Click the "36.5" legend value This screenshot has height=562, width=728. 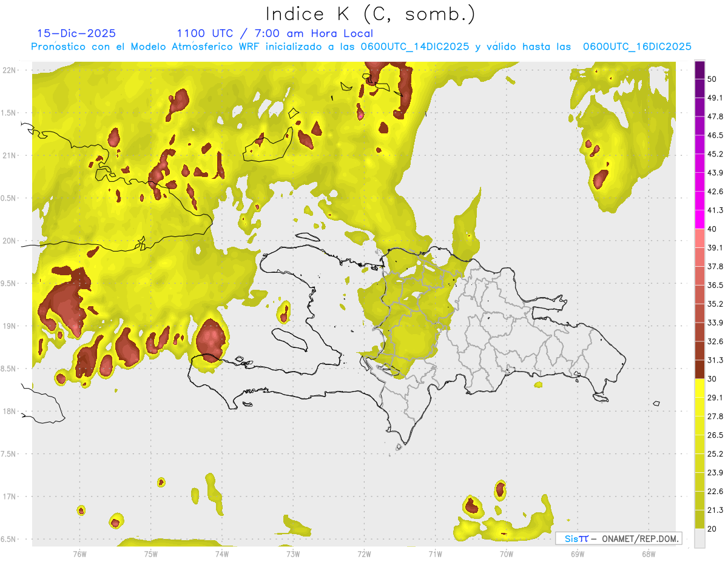[x=715, y=286]
